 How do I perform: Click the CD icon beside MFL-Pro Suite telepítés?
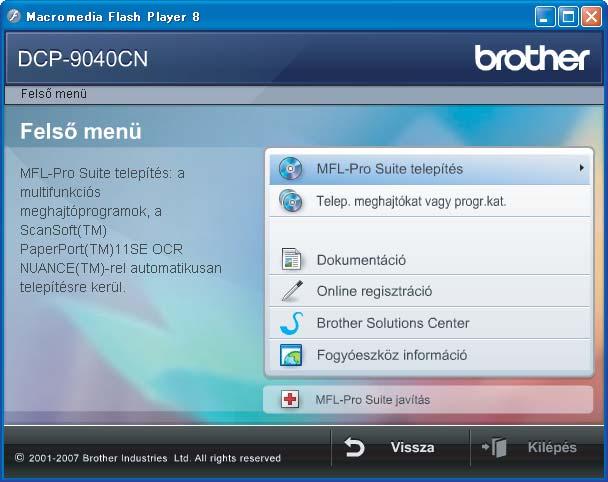click(x=290, y=169)
